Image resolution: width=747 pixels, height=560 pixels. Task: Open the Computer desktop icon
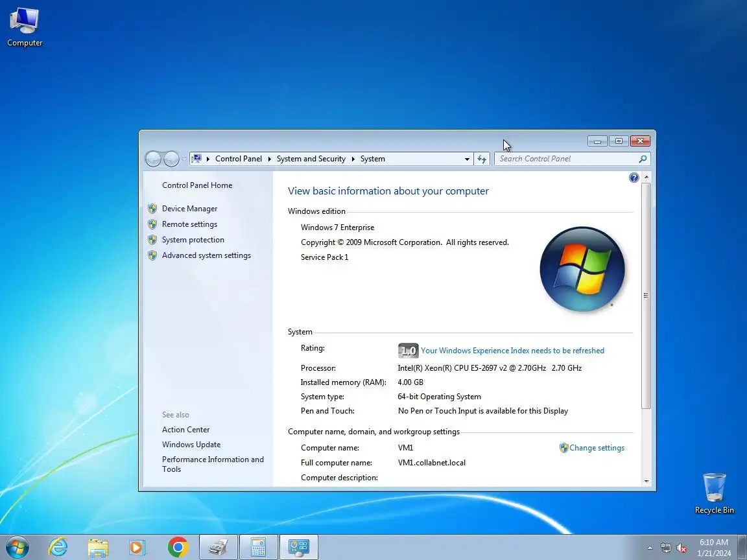(x=24, y=27)
